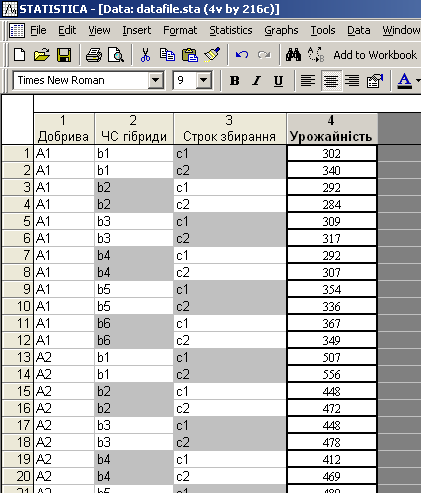The width and height of the screenshot is (421, 493).
Task: Select column header 2 ЧС гібриди
Action: (134, 129)
